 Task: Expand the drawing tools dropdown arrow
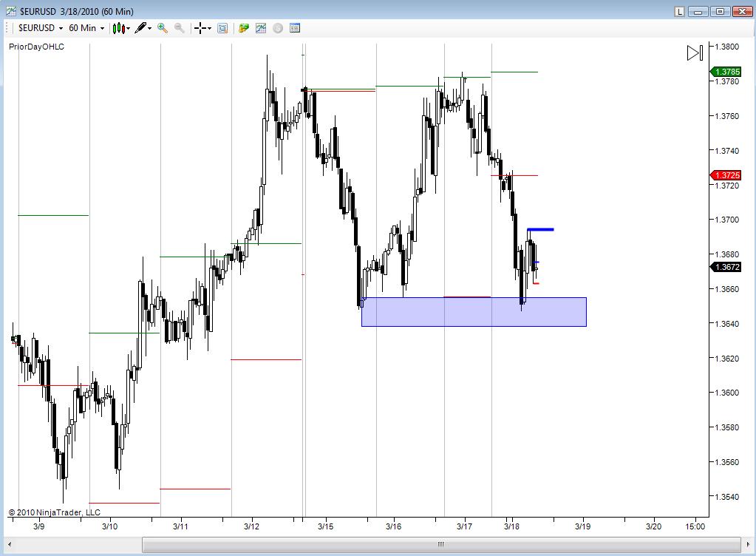149,28
